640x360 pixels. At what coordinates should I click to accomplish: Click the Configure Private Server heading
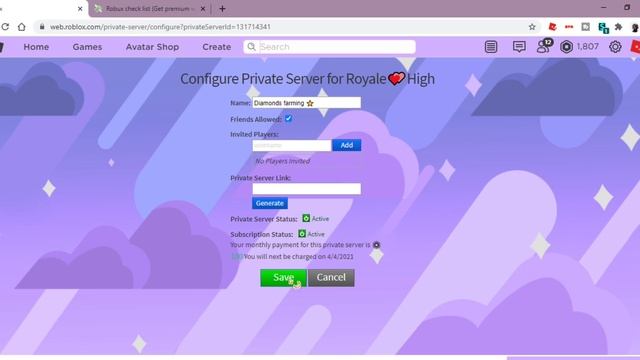[307, 79]
